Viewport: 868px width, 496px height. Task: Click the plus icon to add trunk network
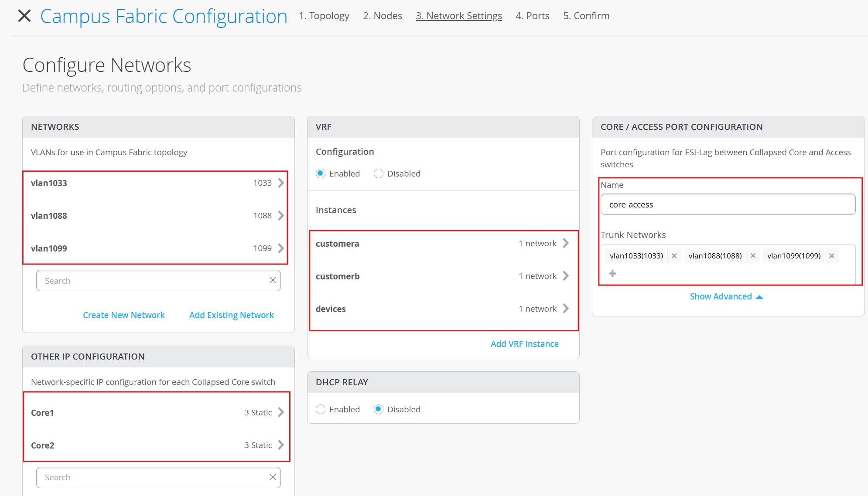coord(612,274)
